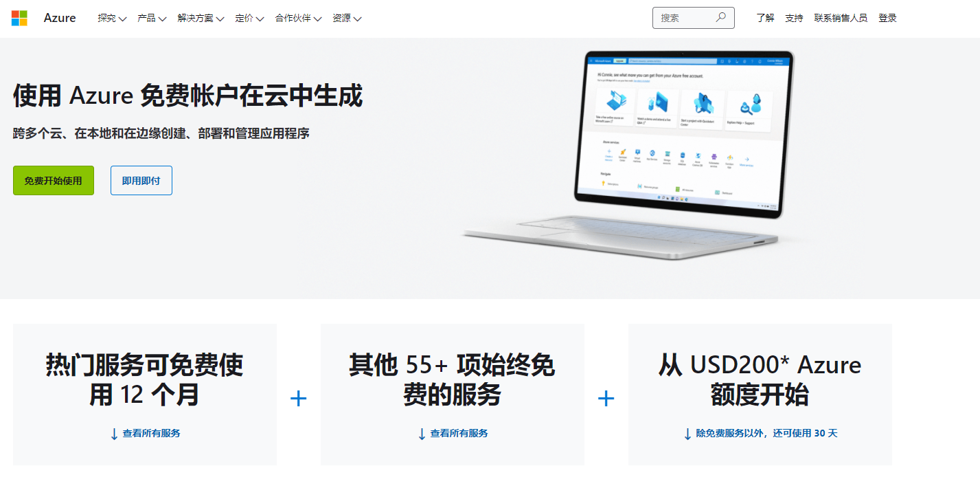This screenshot has height=486, width=980.
Task: Expand the 合作伙伴 menu
Action: pyautogui.click(x=298, y=19)
